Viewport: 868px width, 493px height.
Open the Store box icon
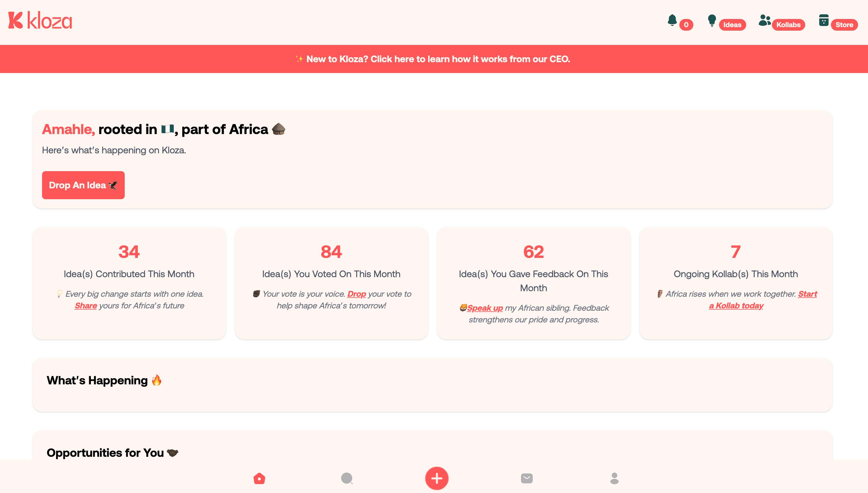tap(824, 20)
